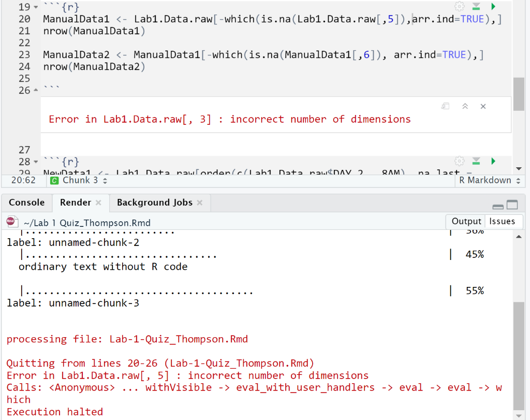The width and height of the screenshot is (530, 420).
Task: Click the ManualData2 assignment line
Action: click(x=263, y=55)
